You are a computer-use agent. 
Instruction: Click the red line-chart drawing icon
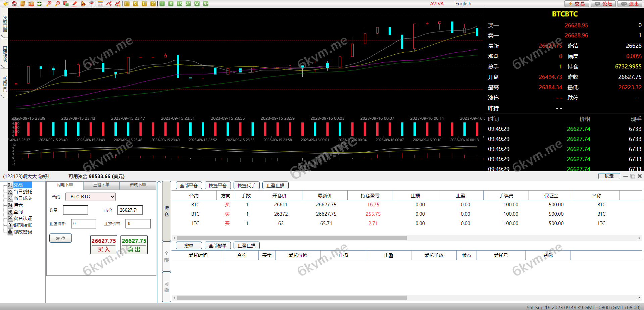tap(109, 4)
